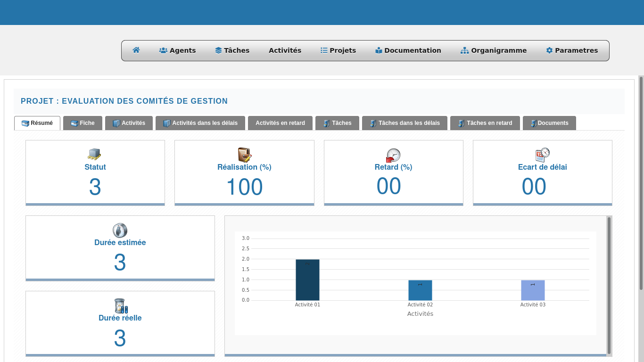Open the Agents menu
This screenshot has height=362, width=644.
177,50
